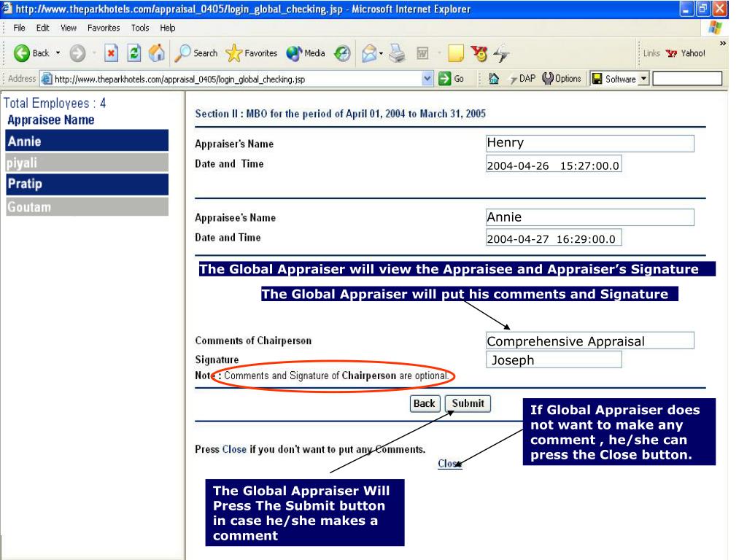Click the Windows logo throbber icon
Viewport: 747px width, 560px height.
715,28
